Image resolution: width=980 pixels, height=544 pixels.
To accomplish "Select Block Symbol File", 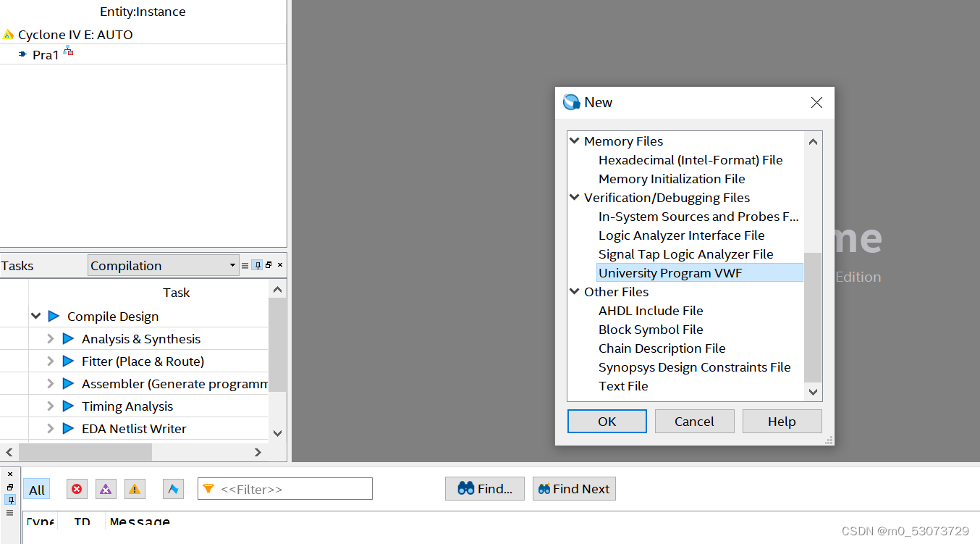I will (x=651, y=330).
